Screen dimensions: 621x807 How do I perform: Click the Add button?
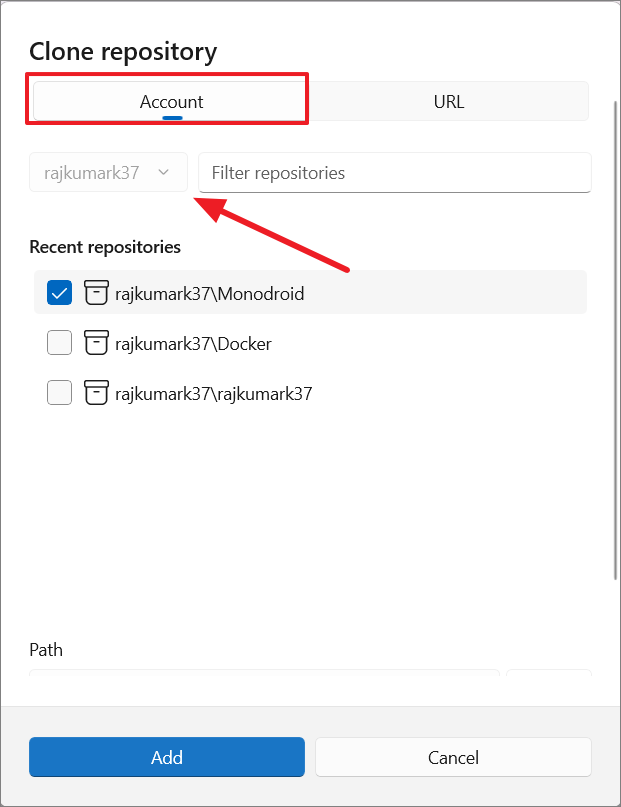(x=166, y=757)
